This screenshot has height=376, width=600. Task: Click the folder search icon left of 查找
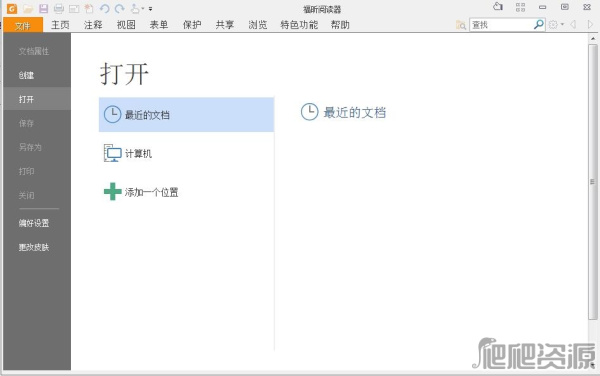[461, 25]
